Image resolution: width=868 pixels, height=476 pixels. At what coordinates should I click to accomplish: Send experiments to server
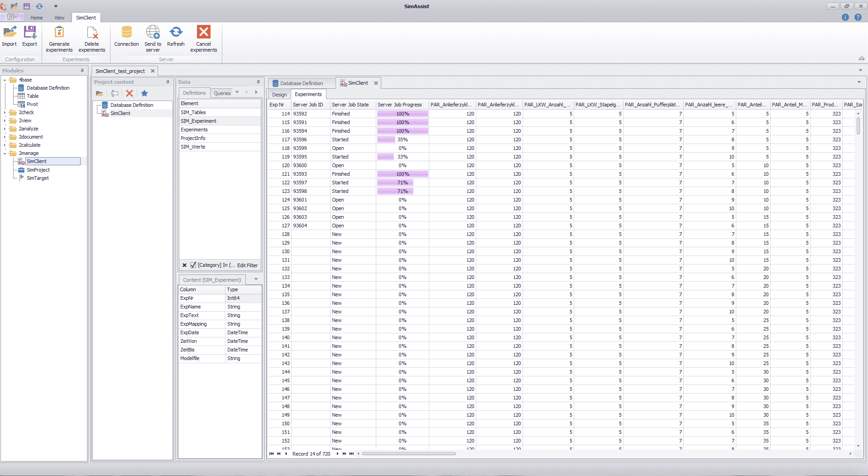tap(153, 39)
